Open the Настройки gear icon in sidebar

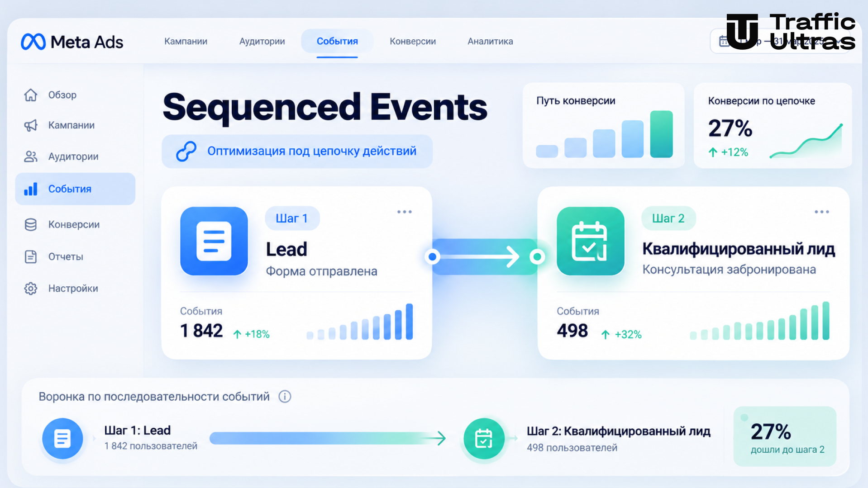click(30, 288)
